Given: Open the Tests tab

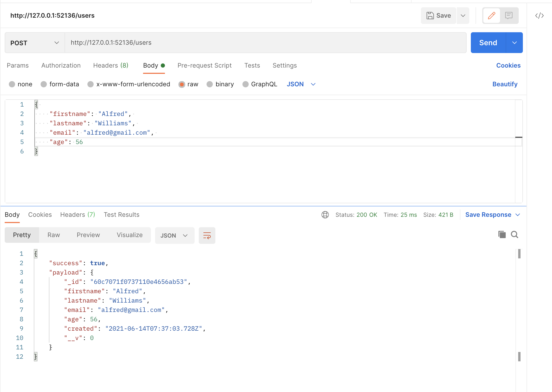Looking at the screenshot, I should point(252,66).
